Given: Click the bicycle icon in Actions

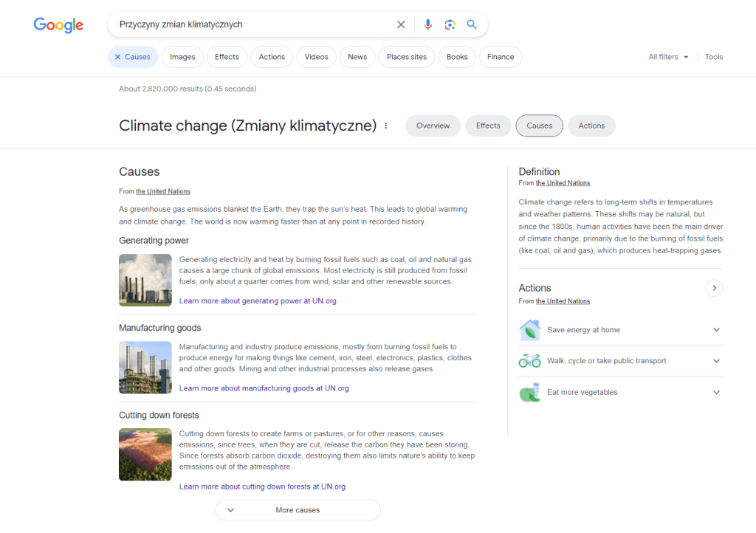Looking at the screenshot, I should [x=529, y=361].
